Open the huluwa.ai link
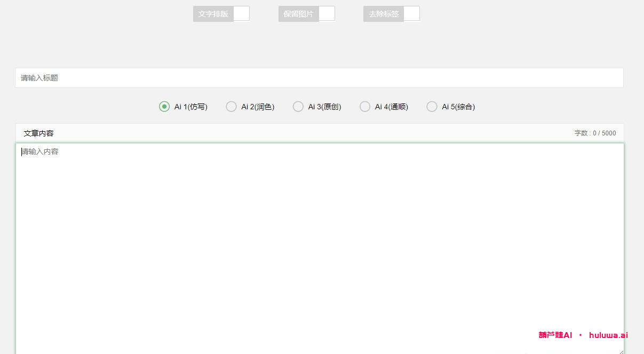 (x=607, y=335)
